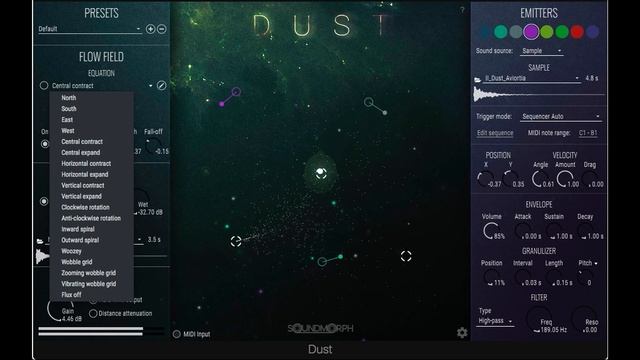
Task: Edit flow field equation with pencil icon
Action: tap(162, 85)
